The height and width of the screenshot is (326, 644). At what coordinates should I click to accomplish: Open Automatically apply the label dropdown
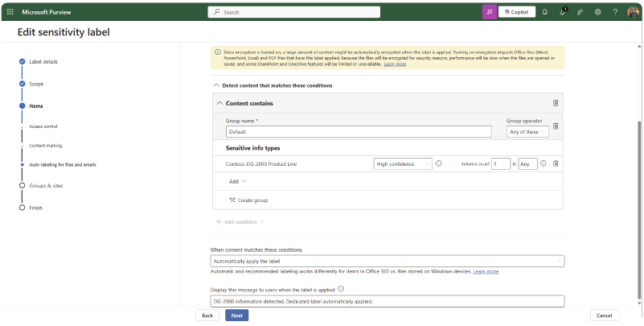pos(387,261)
